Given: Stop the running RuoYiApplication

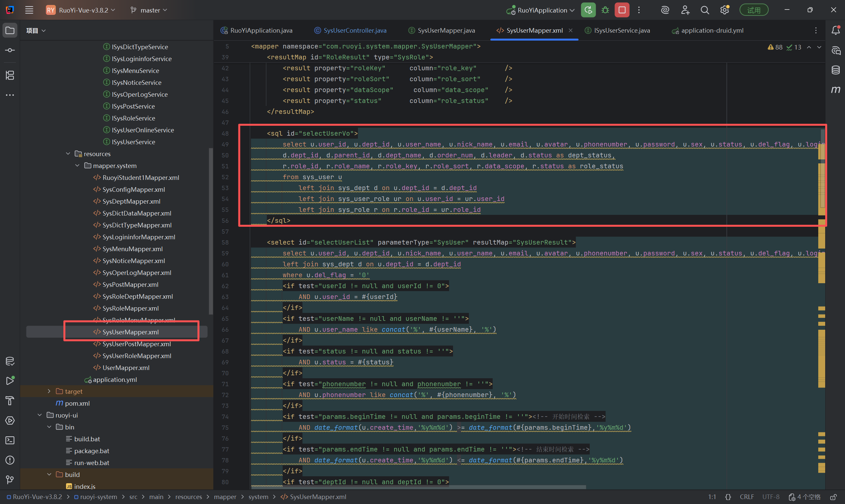Looking at the screenshot, I should 622,10.
